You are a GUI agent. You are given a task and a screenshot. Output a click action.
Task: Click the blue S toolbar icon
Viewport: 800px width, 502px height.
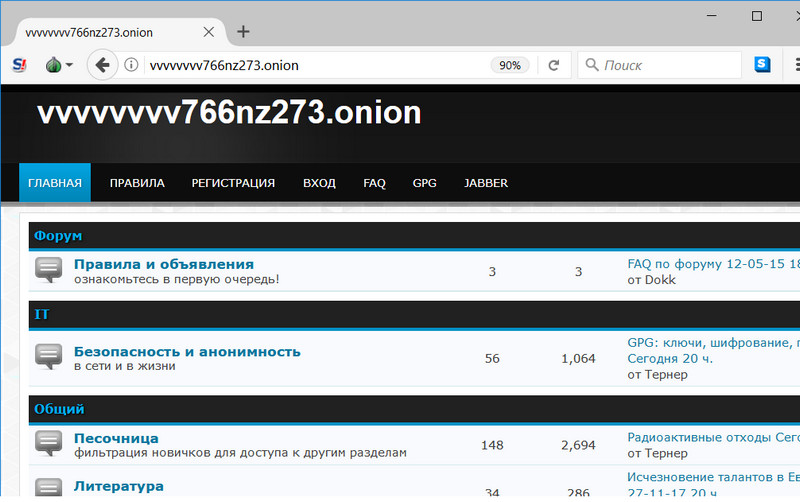763,66
